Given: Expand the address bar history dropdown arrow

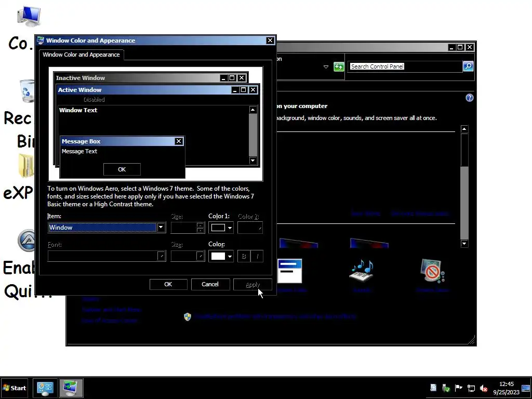Looking at the screenshot, I should [326, 67].
